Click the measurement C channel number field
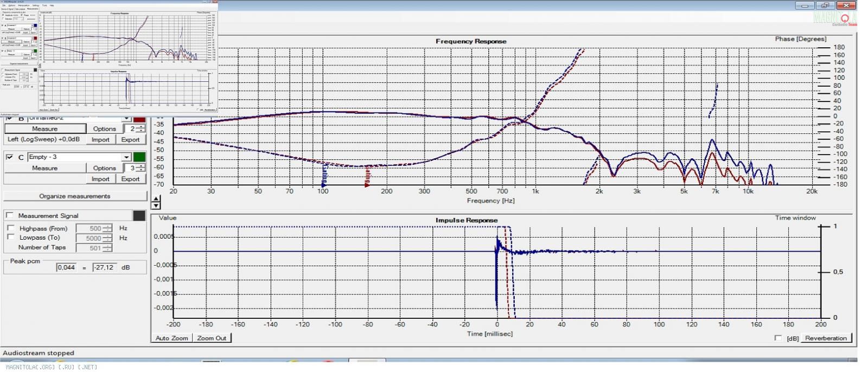Image resolution: width=868 pixels, height=372 pixels. point(131,168)
